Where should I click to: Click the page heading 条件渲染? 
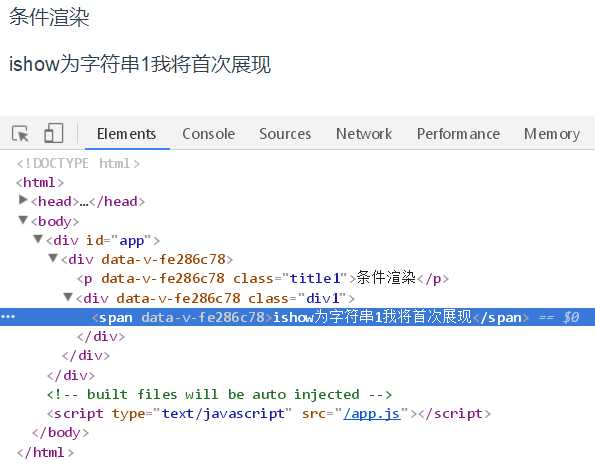coord(49,17)
